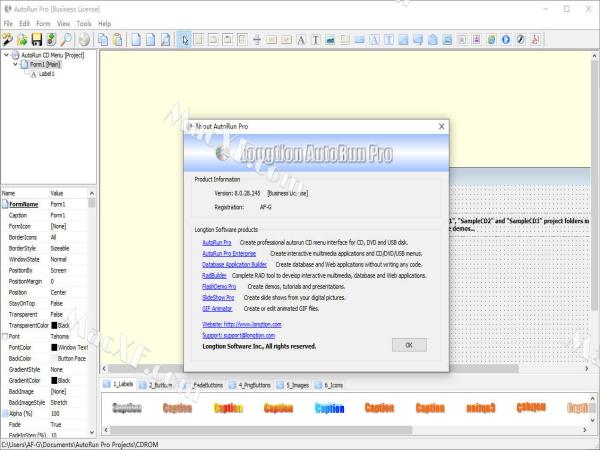Click the BorderStyle value Sizeable
This screenshot has width=600, height=450.
[60, 248]
